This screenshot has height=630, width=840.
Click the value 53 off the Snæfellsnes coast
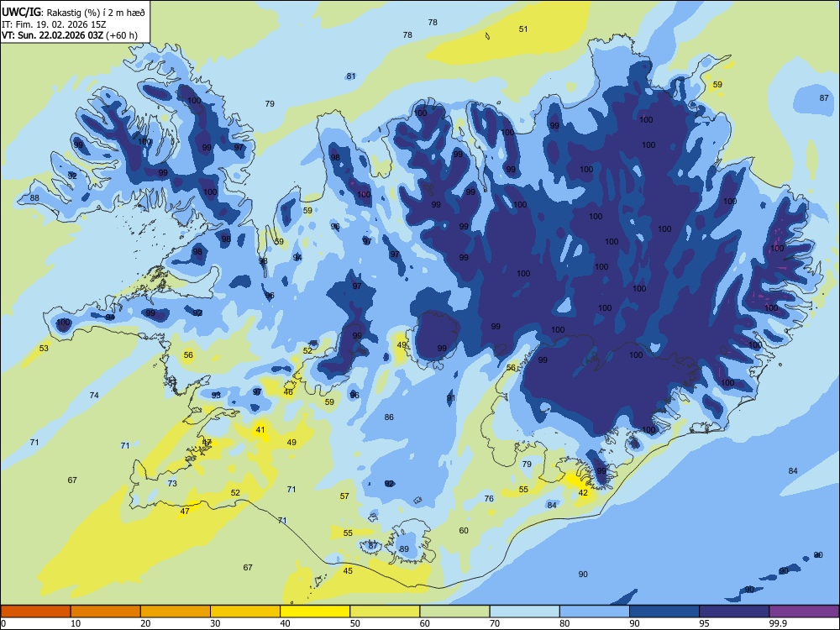pos(44,349)
